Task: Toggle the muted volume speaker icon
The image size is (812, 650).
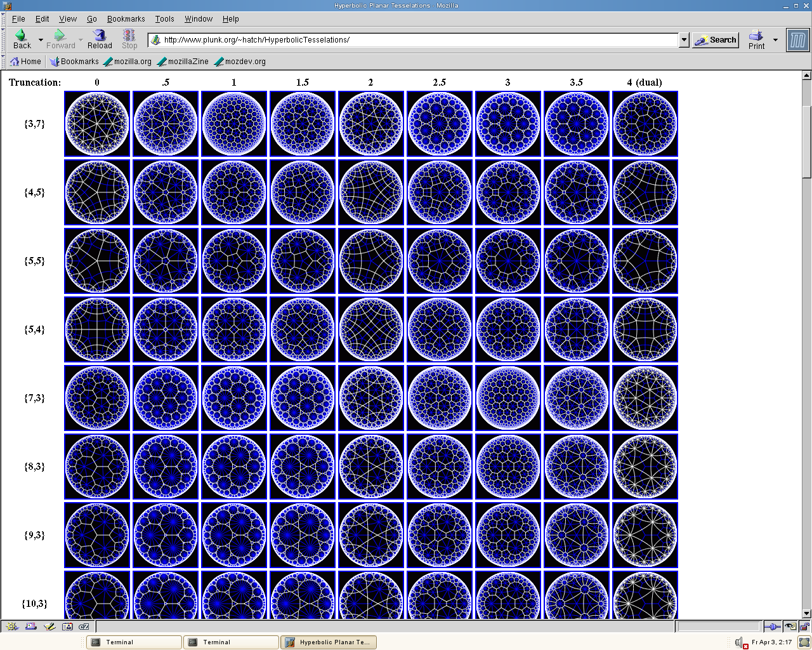Action: click(740, 642)
